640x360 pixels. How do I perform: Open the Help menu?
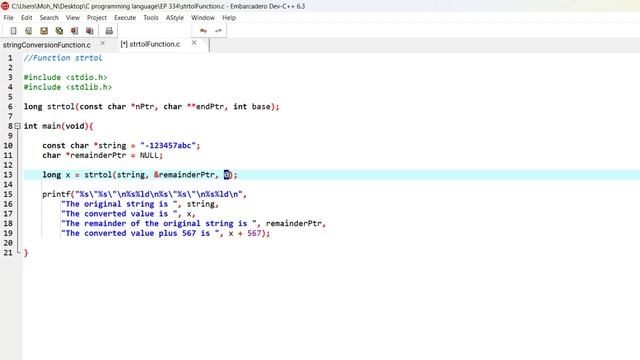click(x=229, y=18)
